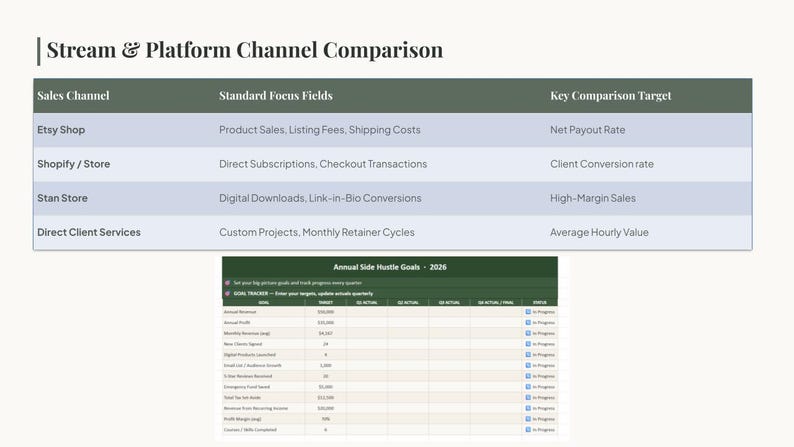Click the "Annual Profit" goal row label
Image resolution: width=794 pixels, height=447 pixels.
pyautogui.click(x=237, y=322)
